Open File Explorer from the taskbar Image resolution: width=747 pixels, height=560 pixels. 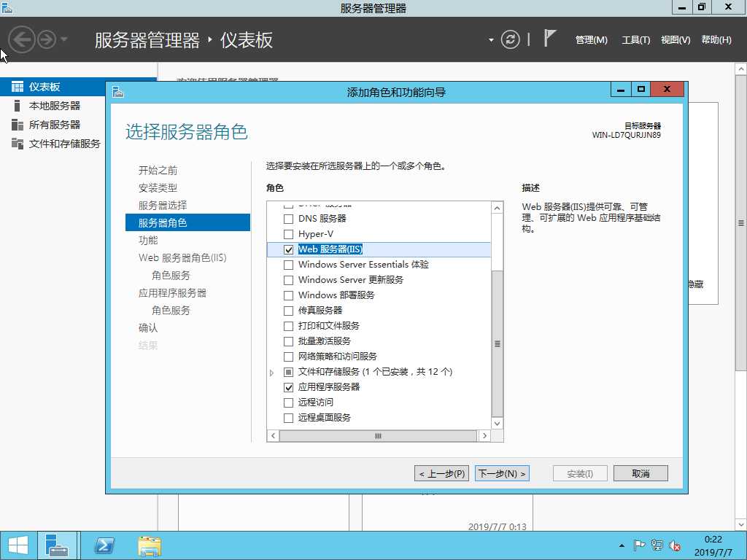(150, 545)
